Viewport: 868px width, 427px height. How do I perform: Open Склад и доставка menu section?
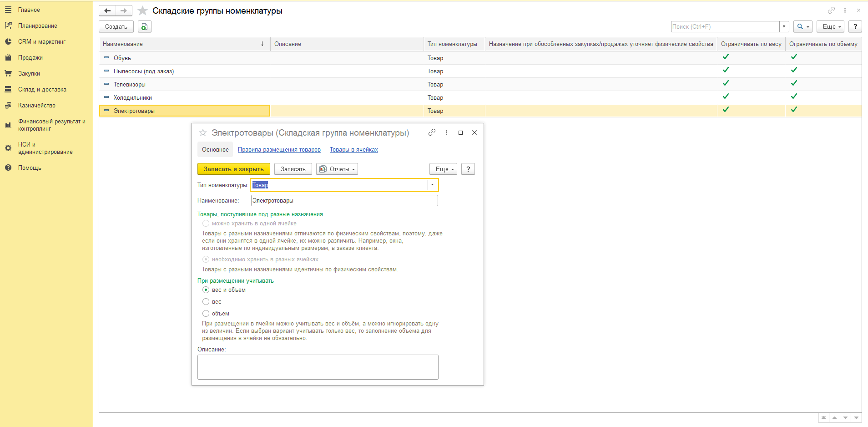click(42, 90)
